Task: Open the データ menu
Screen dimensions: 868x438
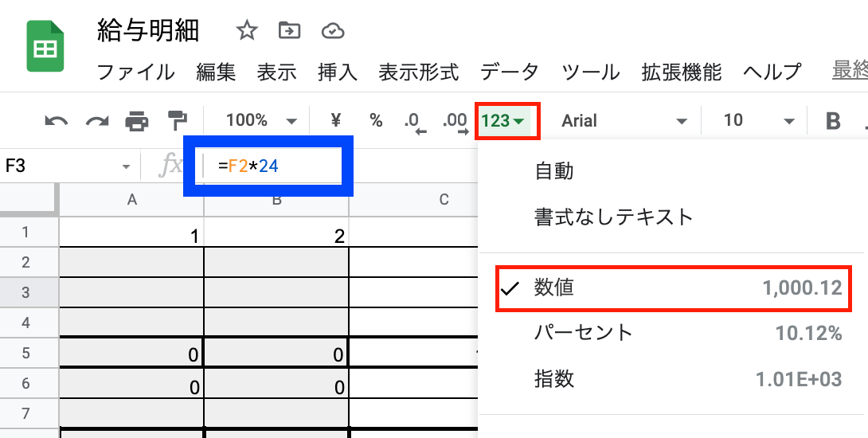Action: (x=510, y=72)
